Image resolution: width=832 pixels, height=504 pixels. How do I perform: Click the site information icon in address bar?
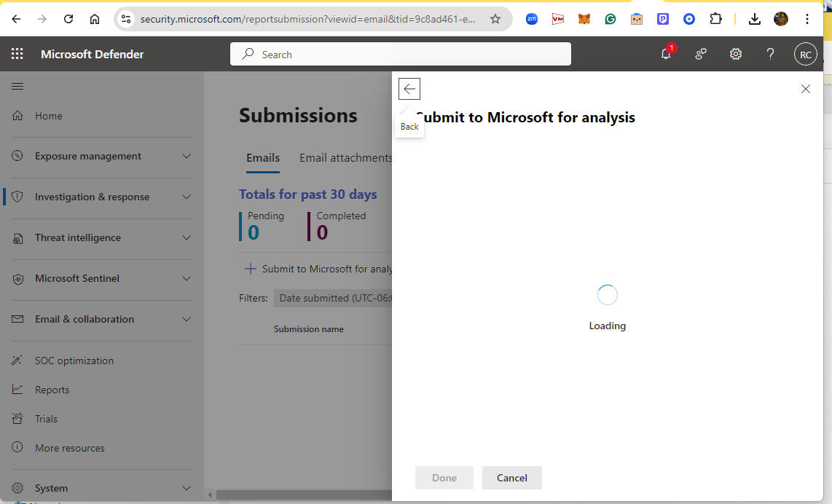126,19
